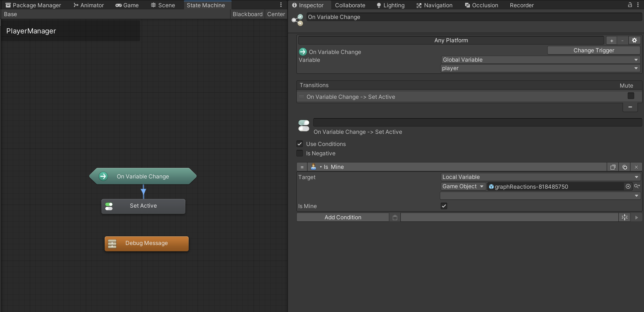Click the clipboard paste icon beside Add Condition
Image resolution: width=644 pixels, height=312 pixels.
(x=395, y=217)
